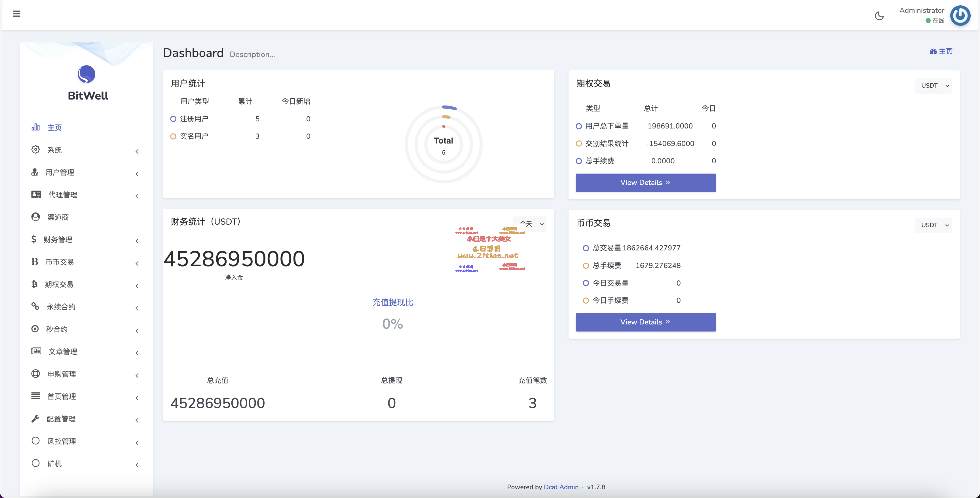Open the 币币交易 USDT currency dropdown
The width and height of the screenshot is (980, 498).
tap(933, 225)
